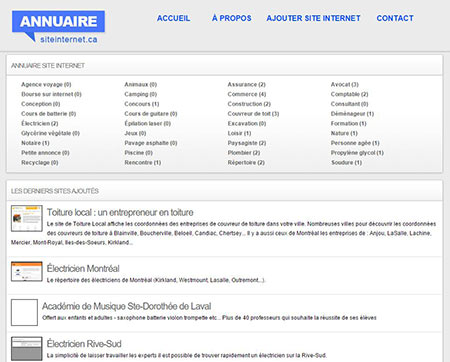This screenshot has height=362, width=450.
Task: View the Glycérine végétale category
Action: [x=50, y=133]
